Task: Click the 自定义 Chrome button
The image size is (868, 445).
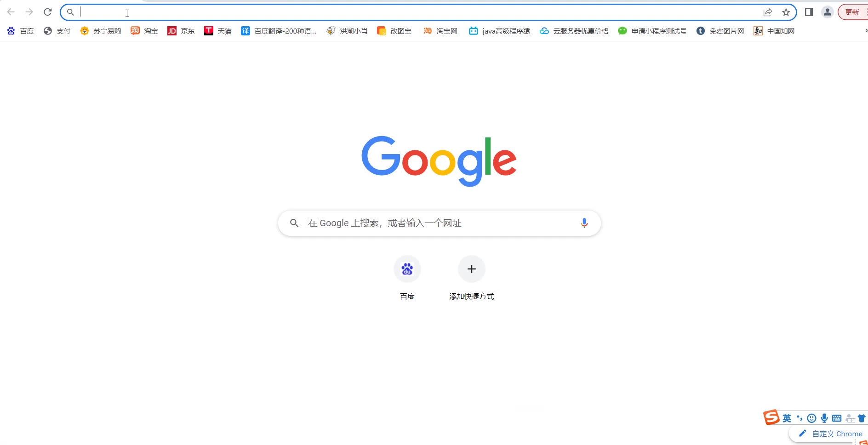Action: tap(830, 434)
